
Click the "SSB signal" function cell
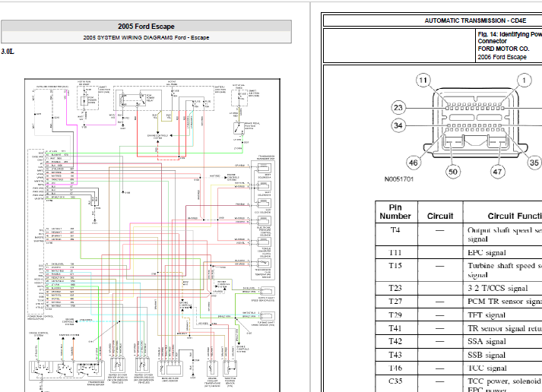502,355
